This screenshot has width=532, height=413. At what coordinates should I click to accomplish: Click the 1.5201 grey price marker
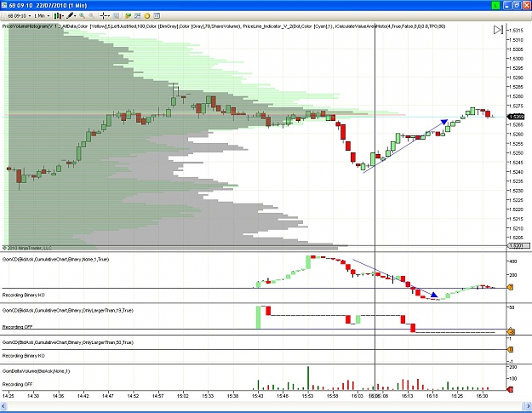coord(518,245)
